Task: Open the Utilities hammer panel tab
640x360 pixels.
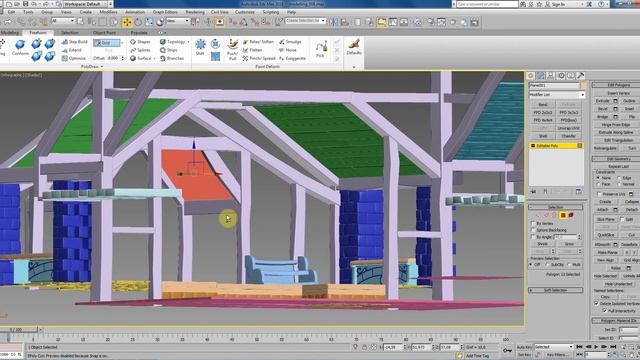Action: point(580,76)
